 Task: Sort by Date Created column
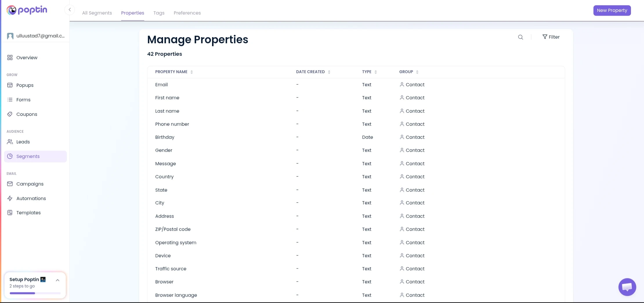click(313, 72)
